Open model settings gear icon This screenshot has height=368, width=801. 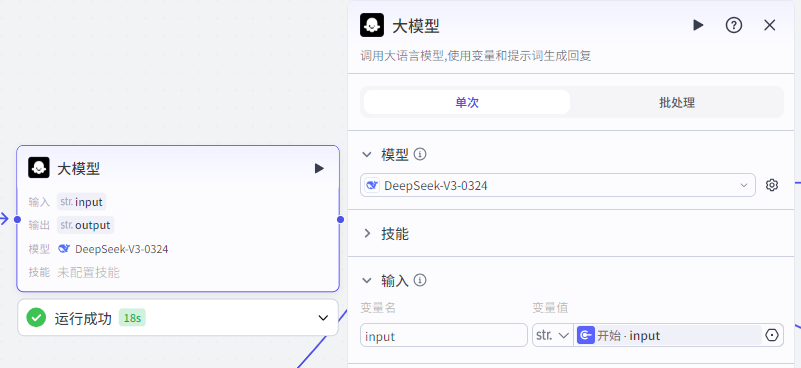tap(772, 185)
